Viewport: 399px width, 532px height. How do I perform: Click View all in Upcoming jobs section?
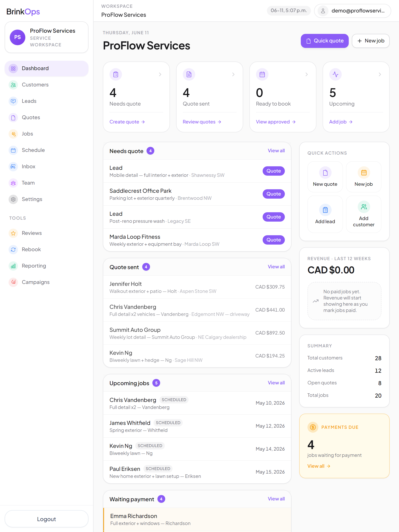point(276,383)
